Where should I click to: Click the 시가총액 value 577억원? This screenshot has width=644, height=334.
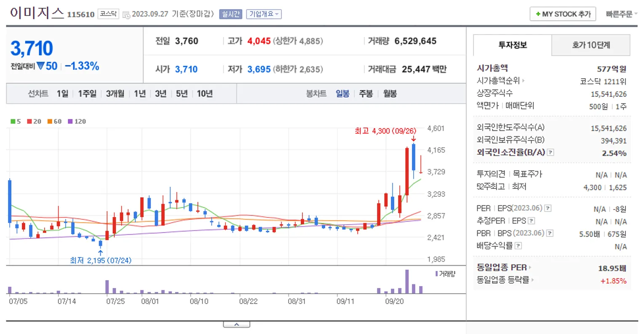612,69
